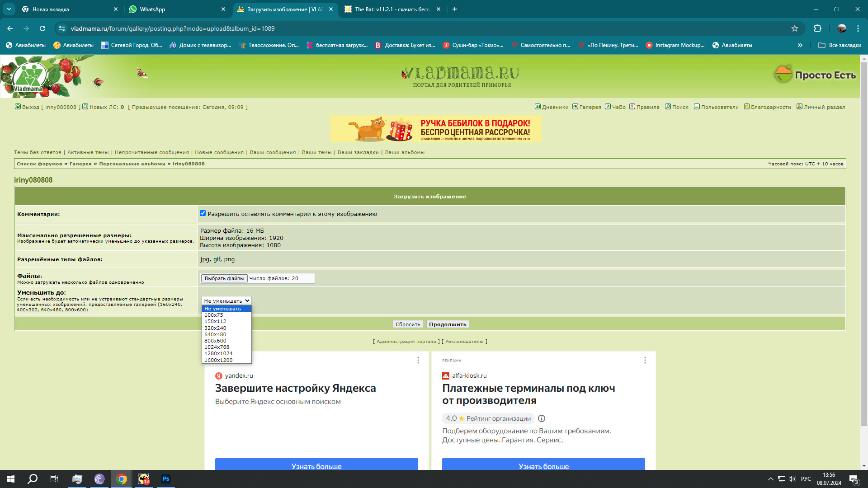Toggle allow comments on this image checkbox
868x488 pixels.
pyautogui.click(x=203, y=213)
